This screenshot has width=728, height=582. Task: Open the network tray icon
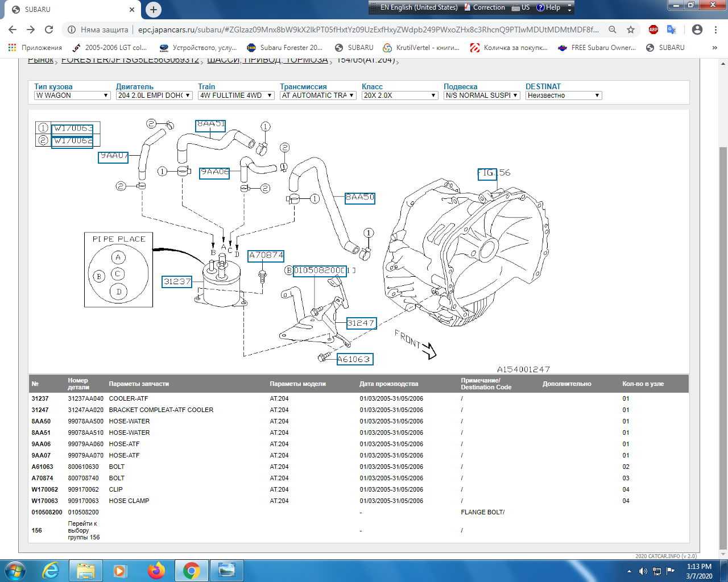coord(657,571)
